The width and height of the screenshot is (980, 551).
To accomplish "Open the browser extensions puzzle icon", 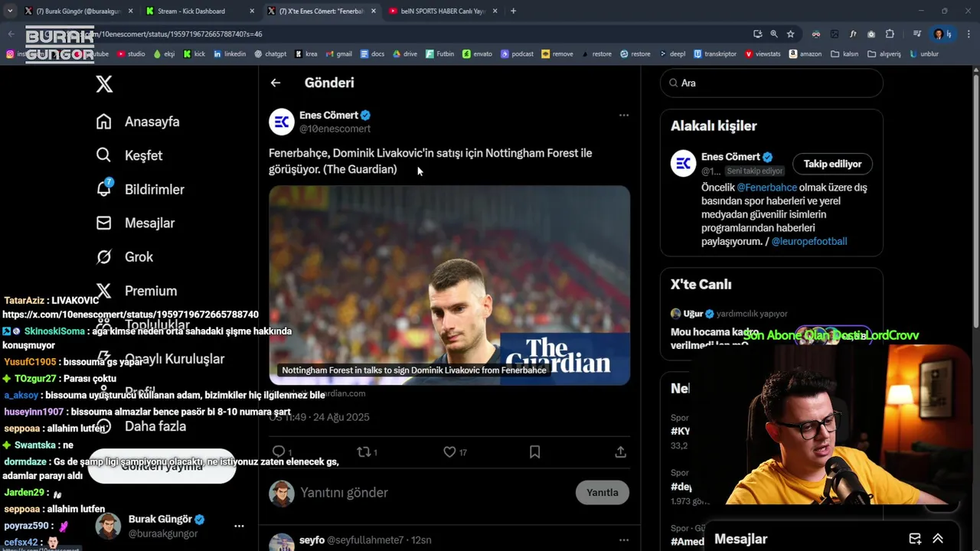I will (890, 34).
